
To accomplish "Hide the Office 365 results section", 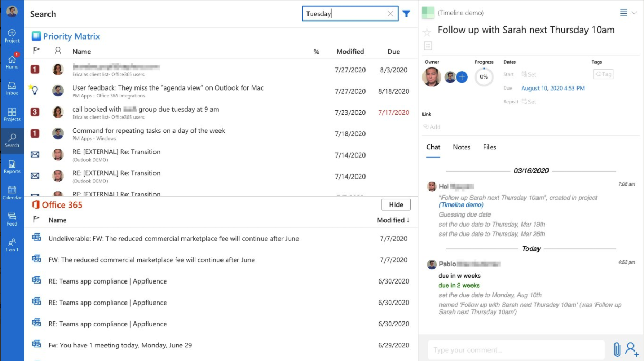I will click(396, 204).
